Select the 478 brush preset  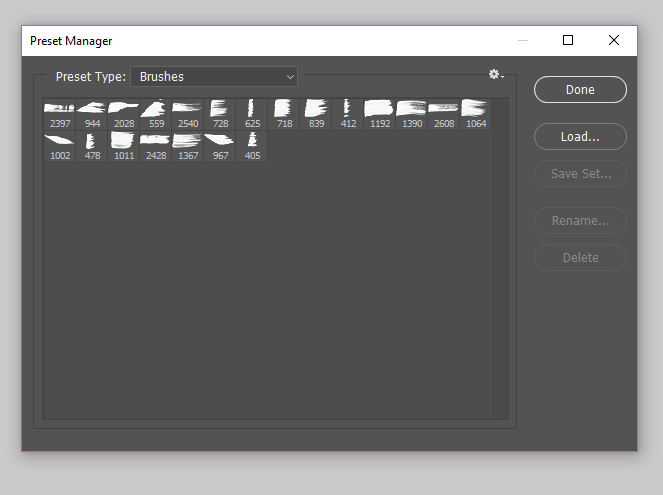click(x=92, y=146)
